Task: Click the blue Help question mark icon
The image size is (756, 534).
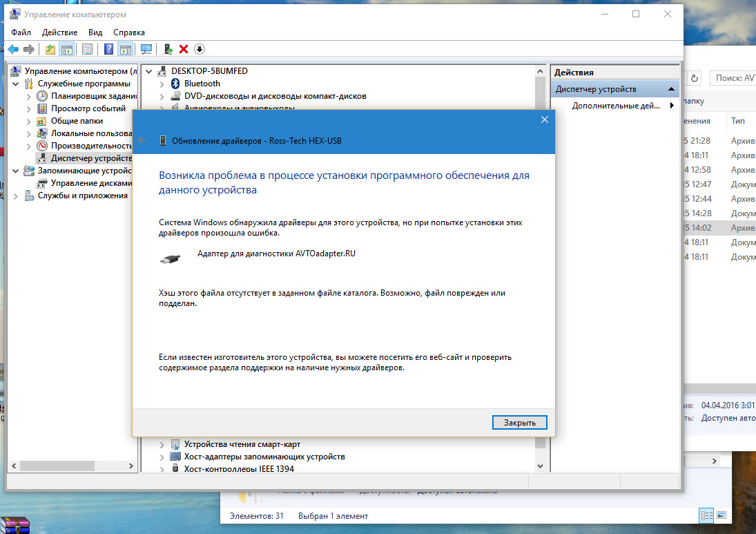Action: (x=109, y=49)
